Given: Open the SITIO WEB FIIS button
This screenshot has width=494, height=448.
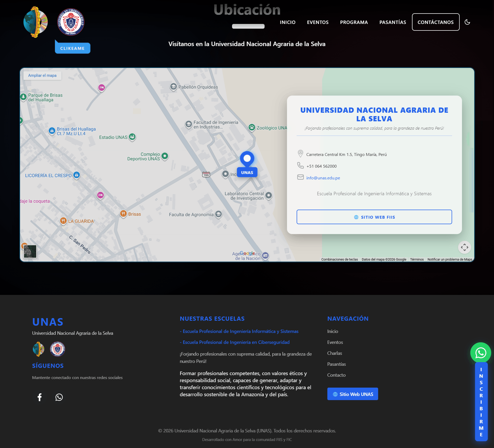Looking at the screenshot, I should point(374,217).
